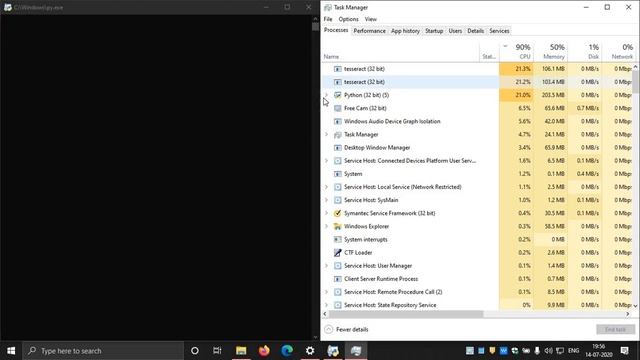
Task: Expand Service Host: Remote Procedure Call row
Action: point(326,292)
